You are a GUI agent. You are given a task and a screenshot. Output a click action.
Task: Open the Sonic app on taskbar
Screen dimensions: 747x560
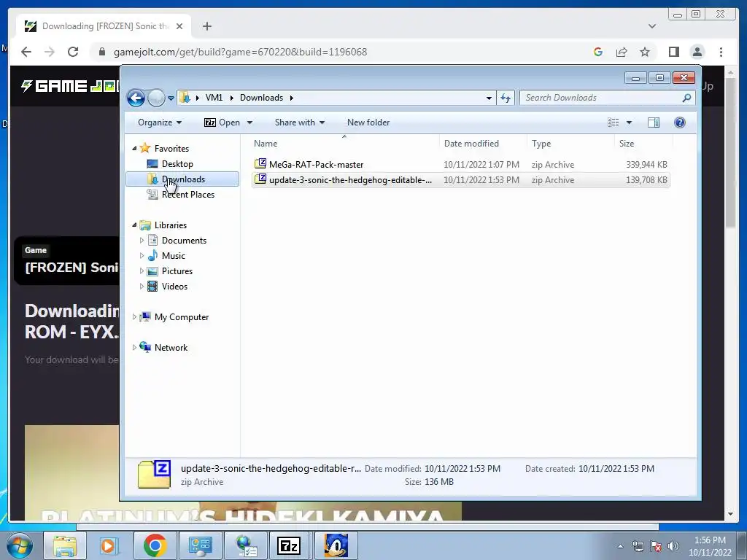click(x=336, y=545)
